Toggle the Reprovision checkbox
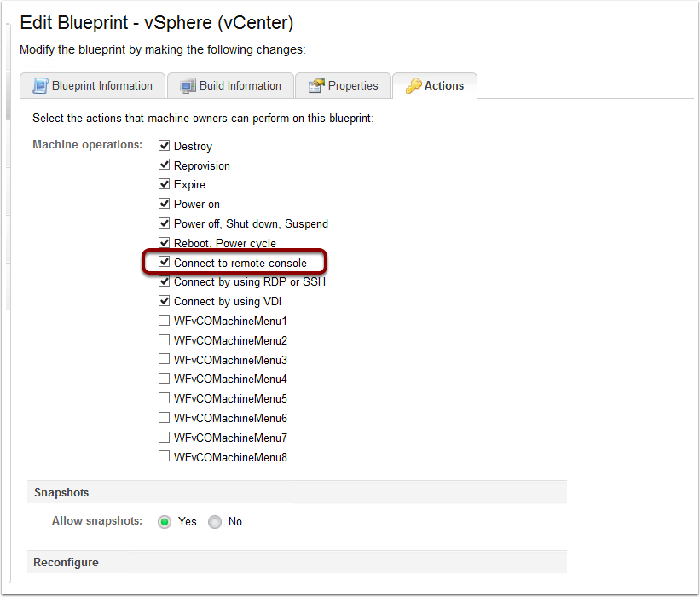This screenshot has height=597, width=700. click(165, 165)
